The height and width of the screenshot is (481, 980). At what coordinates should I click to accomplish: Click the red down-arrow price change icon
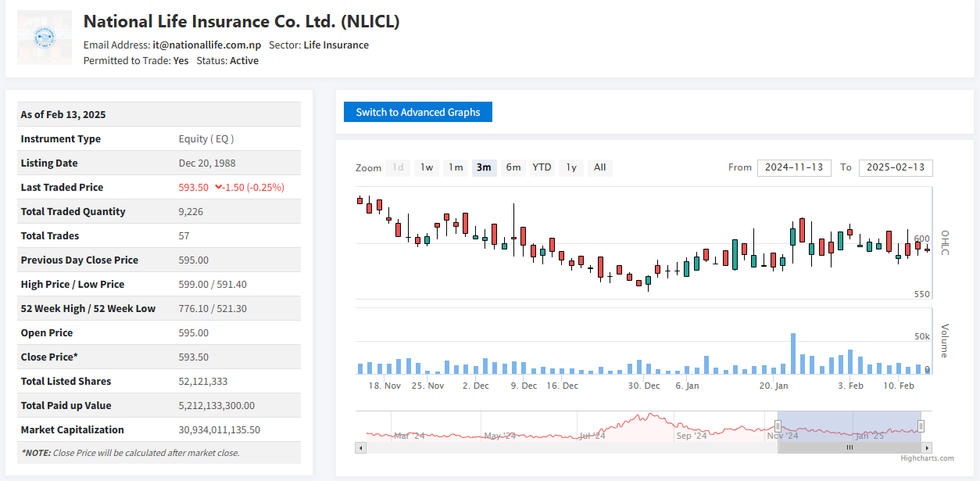tap(218, 187)
